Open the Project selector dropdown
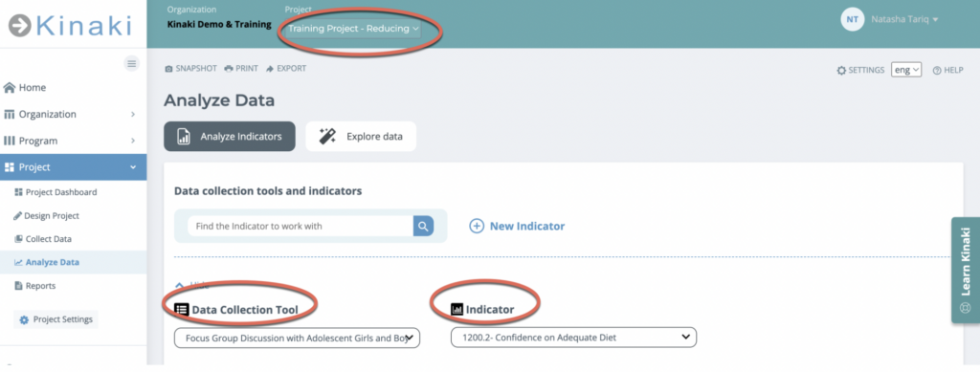Viewport: 980px width, 372px height. point(353,29)
